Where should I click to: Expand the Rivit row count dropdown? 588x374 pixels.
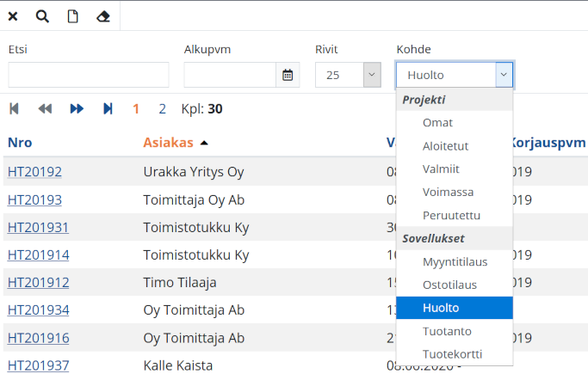click(372, 75)
